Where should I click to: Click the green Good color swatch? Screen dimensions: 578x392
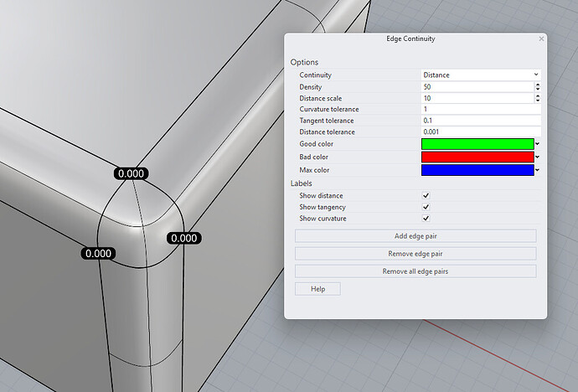tap(477, 144)
